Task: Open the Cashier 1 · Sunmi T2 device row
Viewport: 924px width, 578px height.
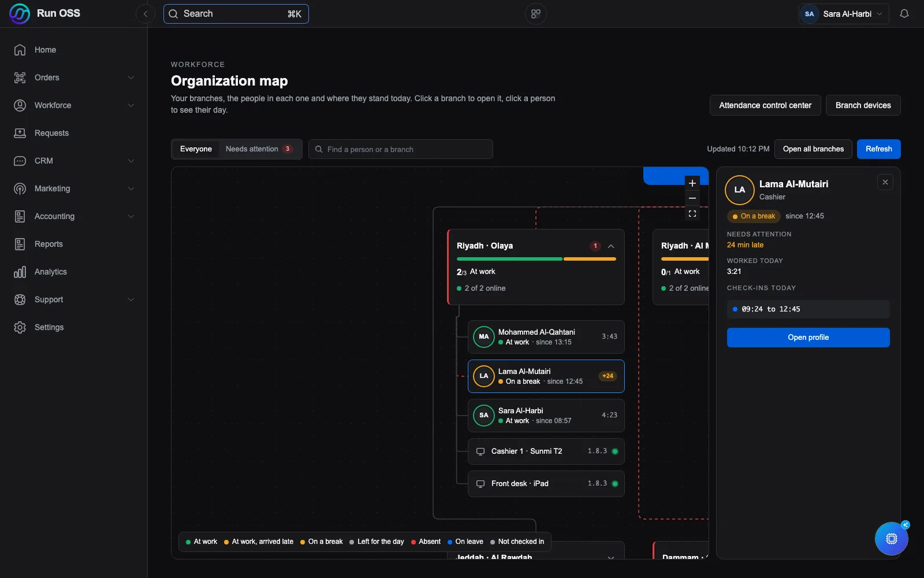Action: click(546, 451)
